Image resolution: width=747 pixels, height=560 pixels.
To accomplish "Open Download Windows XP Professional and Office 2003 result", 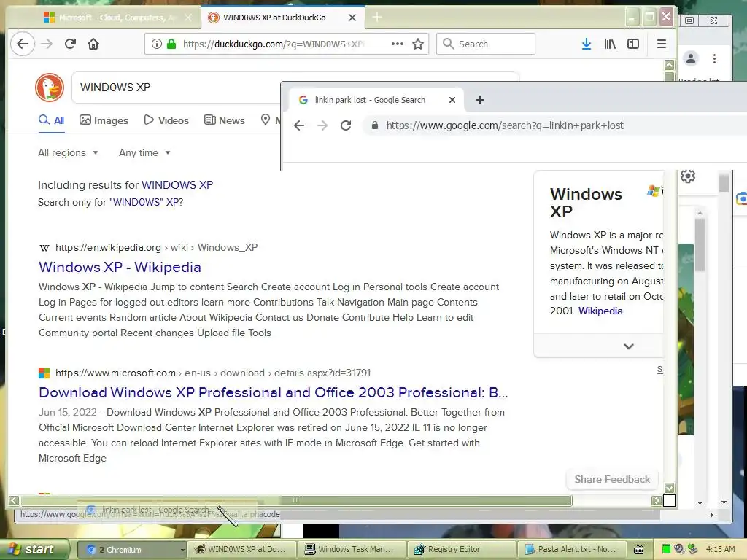I will click(x=274, y=392).
